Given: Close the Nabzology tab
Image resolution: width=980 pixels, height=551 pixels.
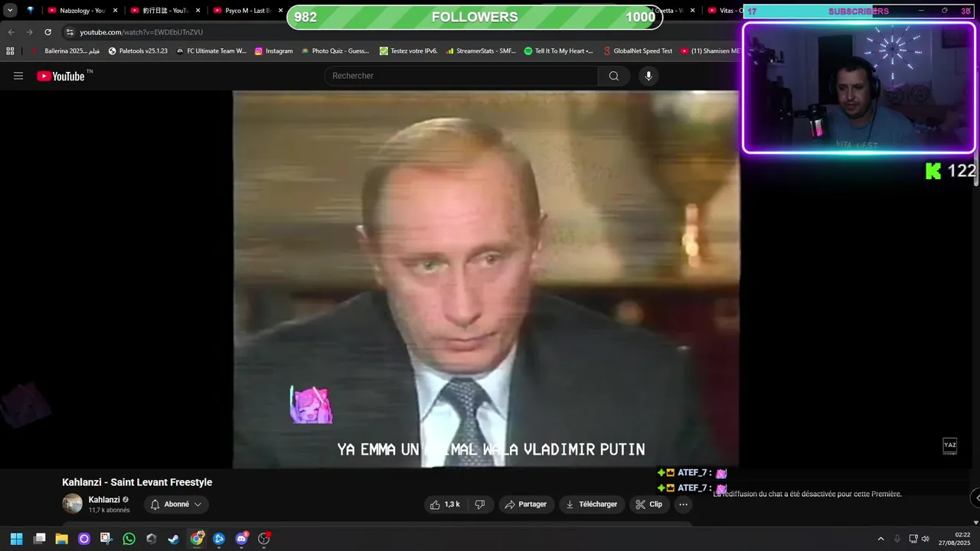Looking at the screenshot, I should (x=116, y=11).
